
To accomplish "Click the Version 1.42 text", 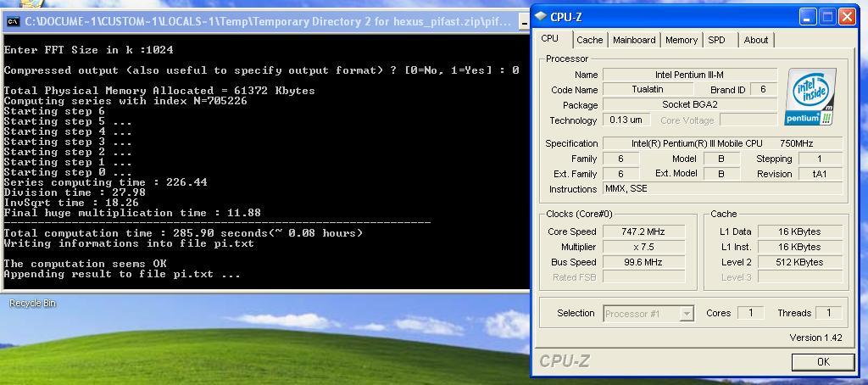I will [815, 338].
